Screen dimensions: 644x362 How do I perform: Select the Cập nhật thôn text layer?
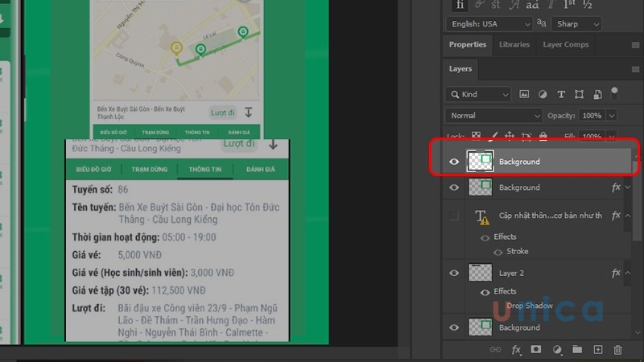(x=551, y=215)
